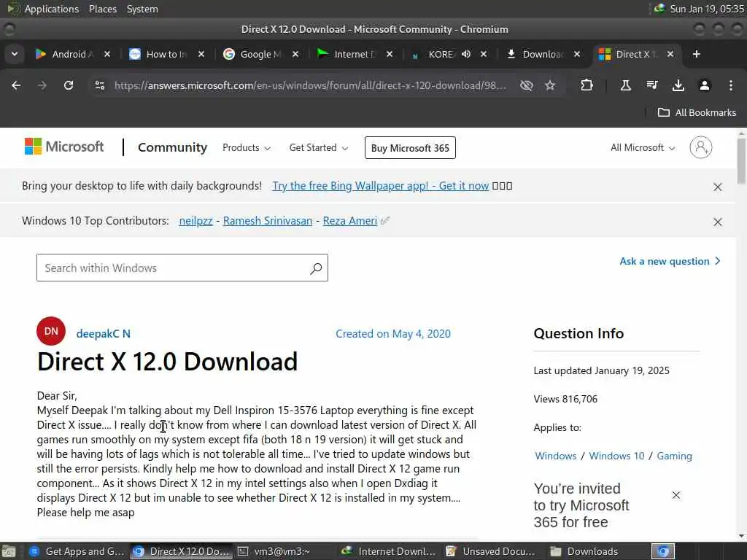
Task: Open the browser profile icon
Action: coord(704,85)
